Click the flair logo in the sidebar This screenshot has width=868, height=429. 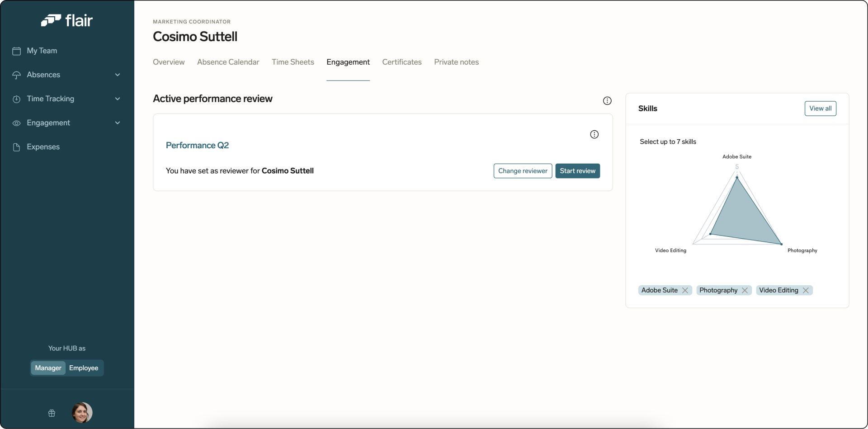point(67,20)
